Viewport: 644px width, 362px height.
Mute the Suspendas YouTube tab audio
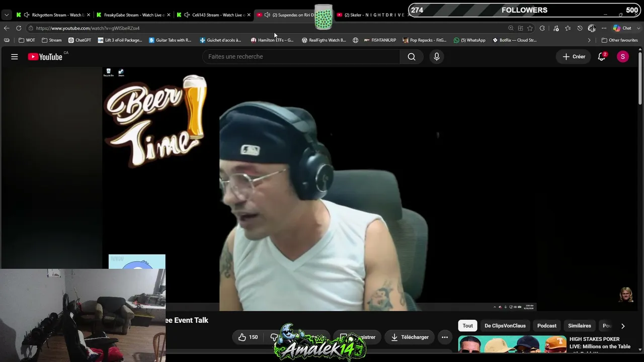[x=267, y=15]
